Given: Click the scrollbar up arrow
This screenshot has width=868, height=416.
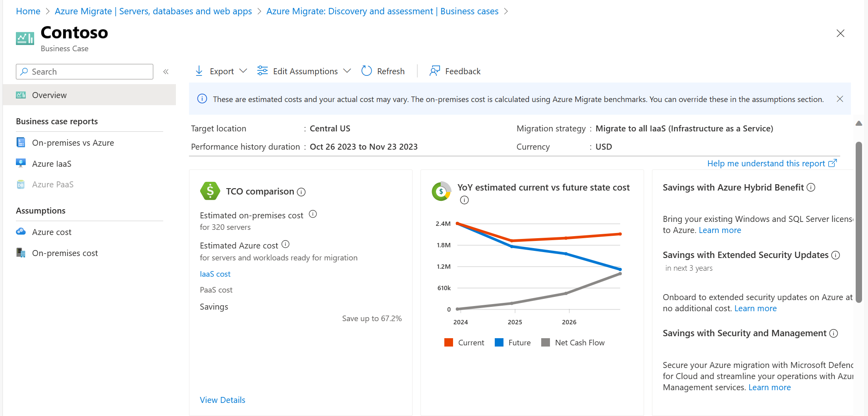Looking at the screenshot, I should coord(859,123).
